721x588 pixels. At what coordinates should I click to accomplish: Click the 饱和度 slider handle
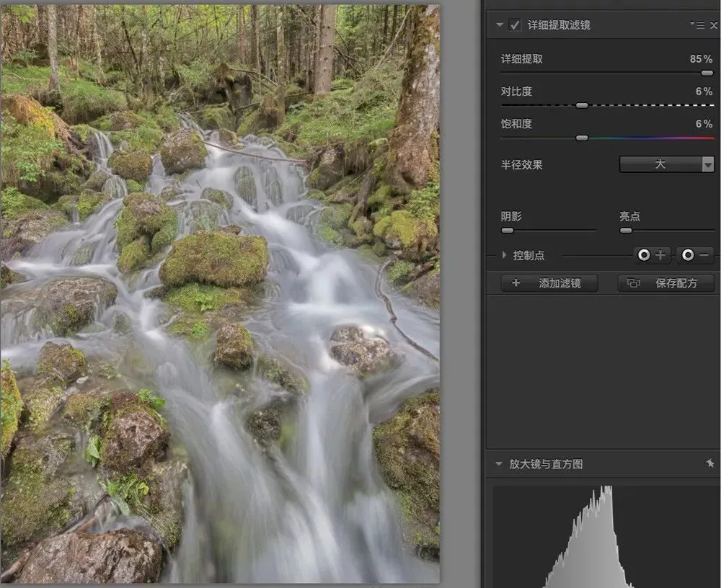tap(582, 138)
